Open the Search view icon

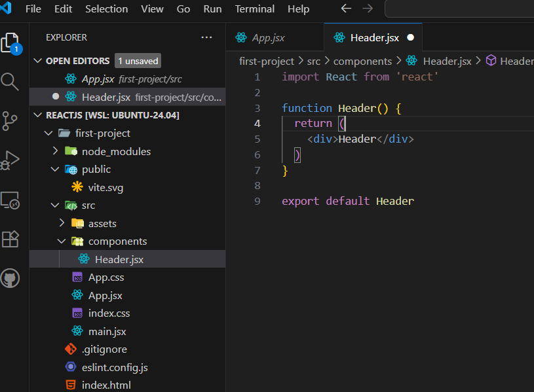10,82
